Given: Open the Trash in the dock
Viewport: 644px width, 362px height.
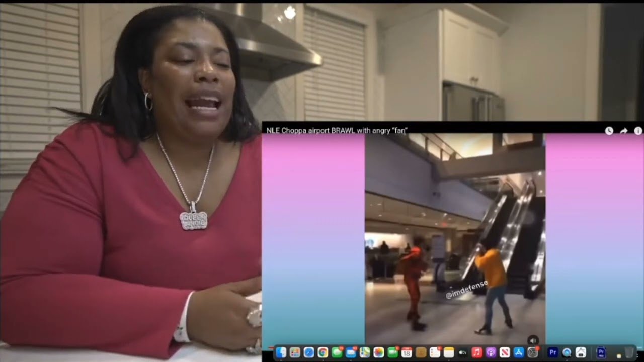Looking at the screenshot, I should click(629, 352).
